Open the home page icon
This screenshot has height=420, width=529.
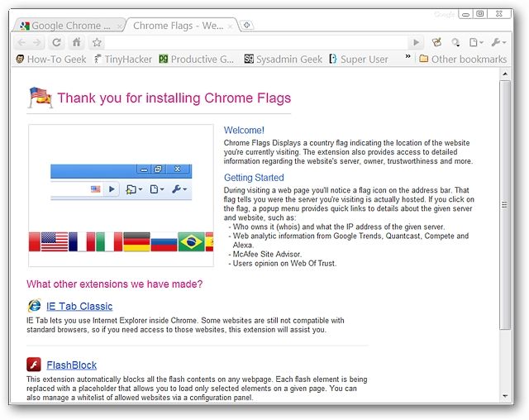click(77, 42)
